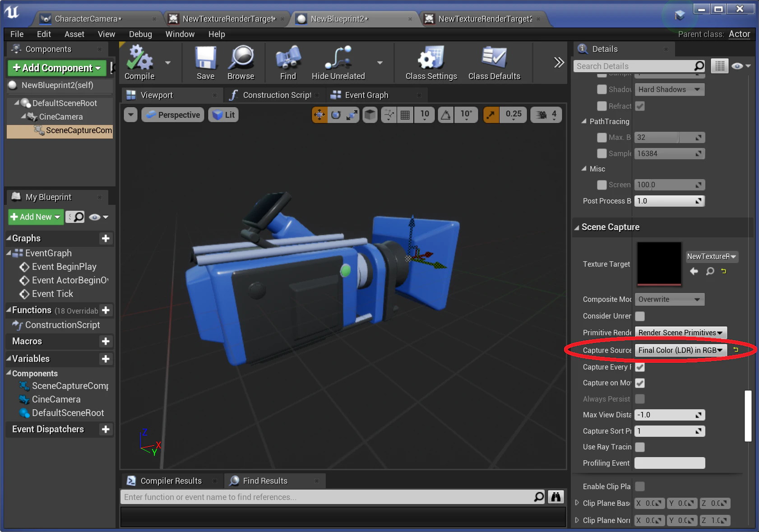The height and width of the screenshot is (532, 759).
Task: Click Perspective view button
Action: [173, 115]
